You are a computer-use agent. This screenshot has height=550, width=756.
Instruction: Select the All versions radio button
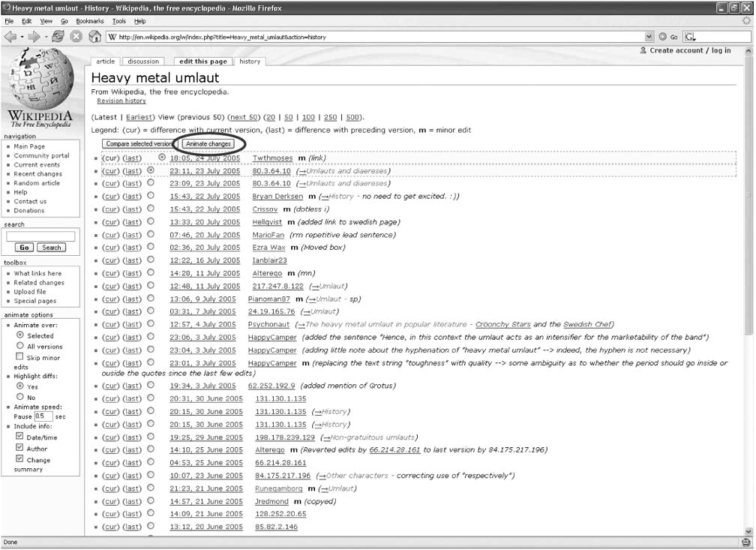coord(20,347)
